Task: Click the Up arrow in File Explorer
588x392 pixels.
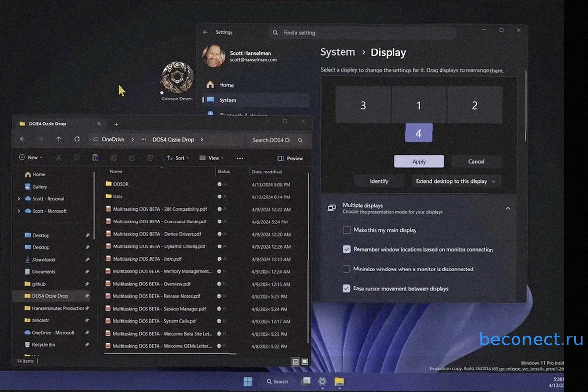Action: 59,139
